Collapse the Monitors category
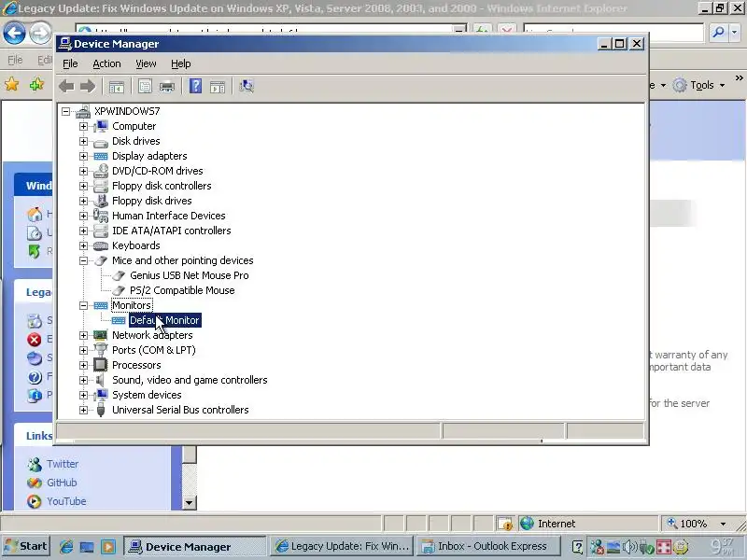Image resolution: width=747 pixels, height=560 pixels. point(83,306)
